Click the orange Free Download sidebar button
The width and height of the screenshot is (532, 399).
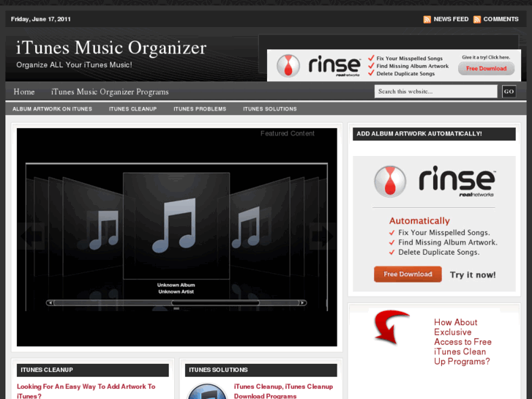[x=408, y=274]
